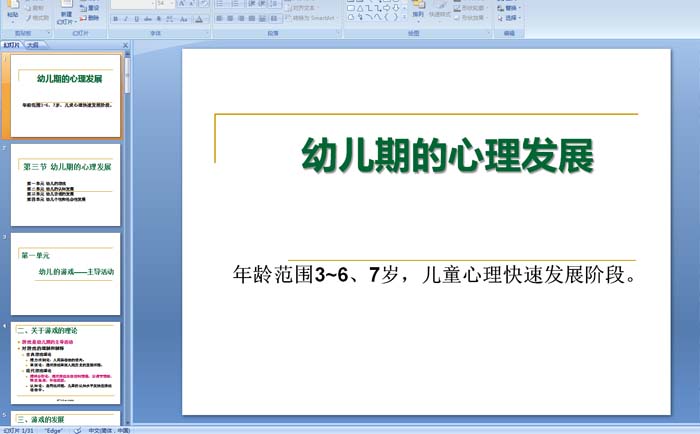700x434 pixels.
Task: Open Shape Effects (形状效果) dropdown
Action: coord(471,18)
